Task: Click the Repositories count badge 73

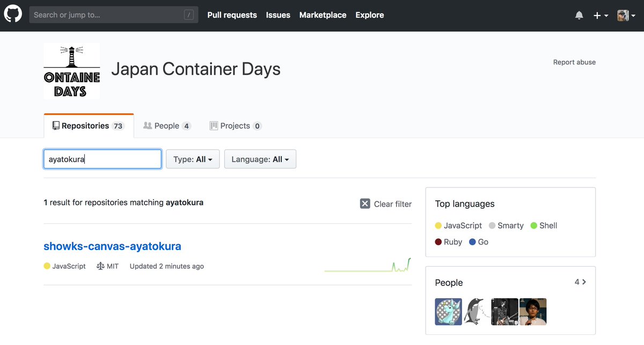Action: pos(118,126)
